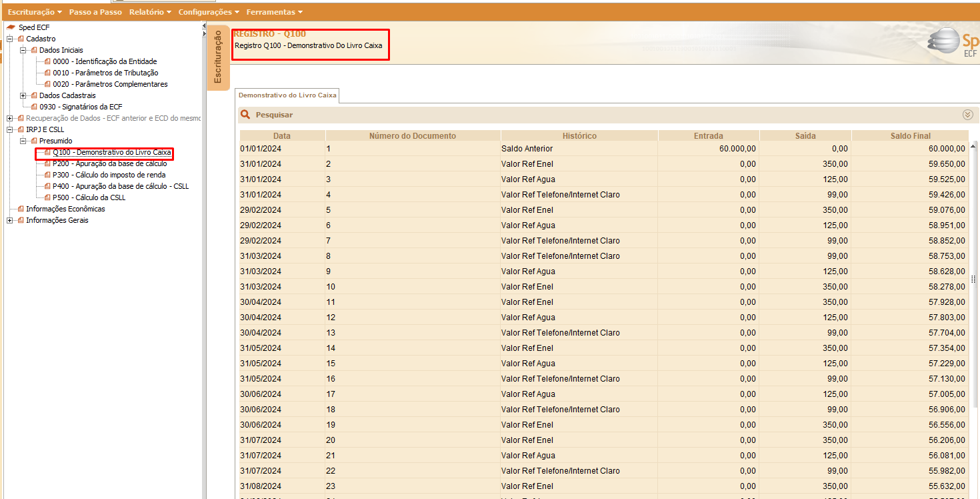Click the Sped ECF root node icon
Image resolution: width=980 pixels, height=499 pixels.
(x=11, y=27)
